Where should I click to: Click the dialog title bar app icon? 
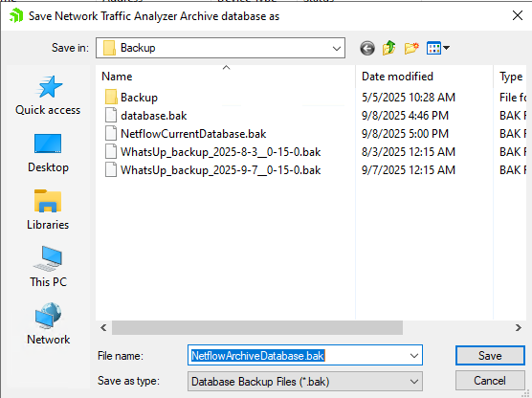[16, 15]
